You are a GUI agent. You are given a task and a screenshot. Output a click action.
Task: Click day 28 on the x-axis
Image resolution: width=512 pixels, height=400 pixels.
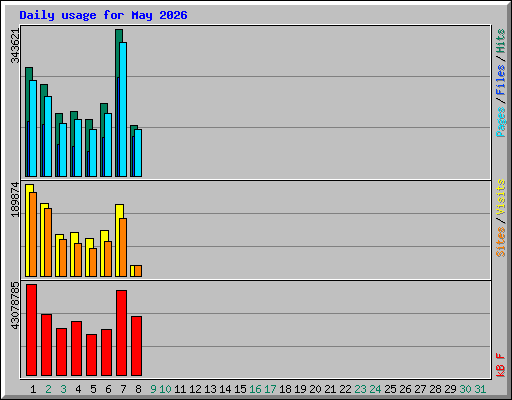[x=435, y=389]
